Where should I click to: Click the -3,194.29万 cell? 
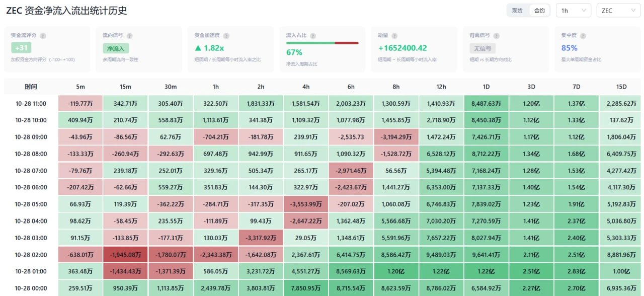tap(396, 137)
